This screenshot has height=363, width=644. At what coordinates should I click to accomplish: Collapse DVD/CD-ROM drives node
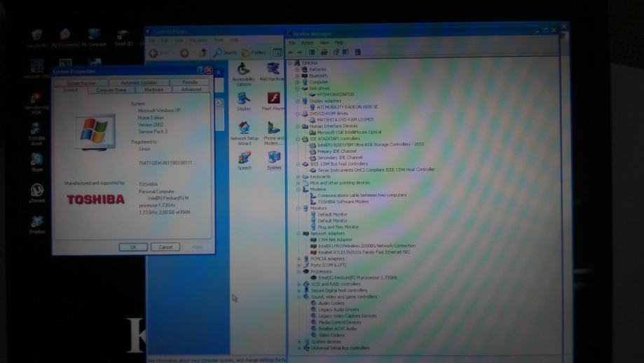297,114
